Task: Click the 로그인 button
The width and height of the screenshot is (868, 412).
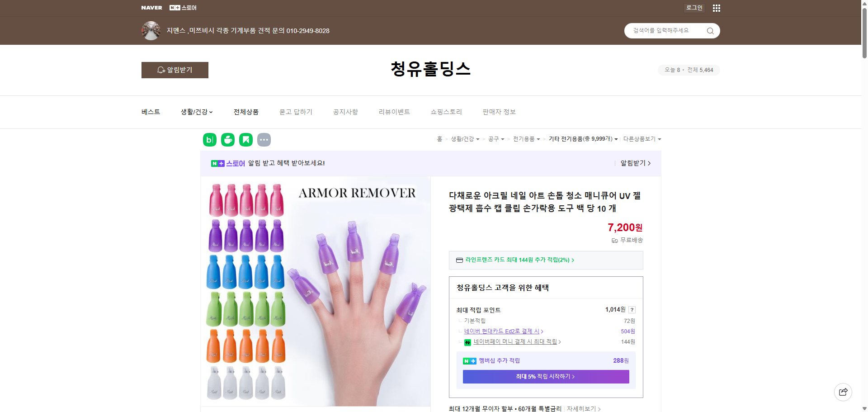Action: [694, 8]
